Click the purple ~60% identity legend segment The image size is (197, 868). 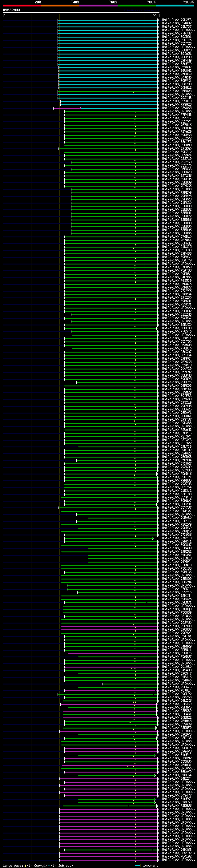[x=99, y=6]
